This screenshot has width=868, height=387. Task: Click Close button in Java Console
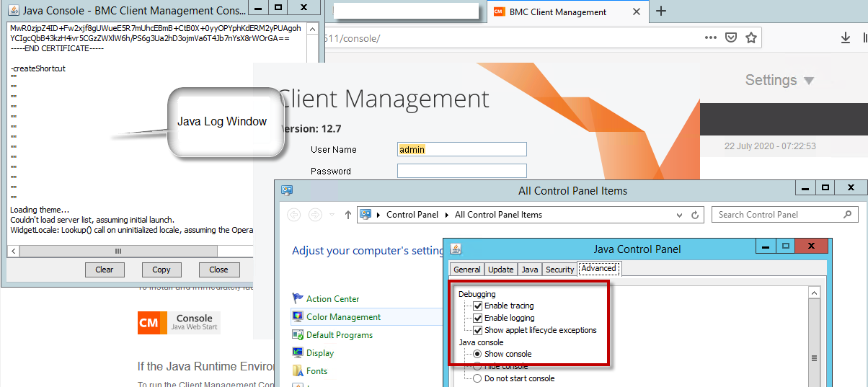[218, 270]
